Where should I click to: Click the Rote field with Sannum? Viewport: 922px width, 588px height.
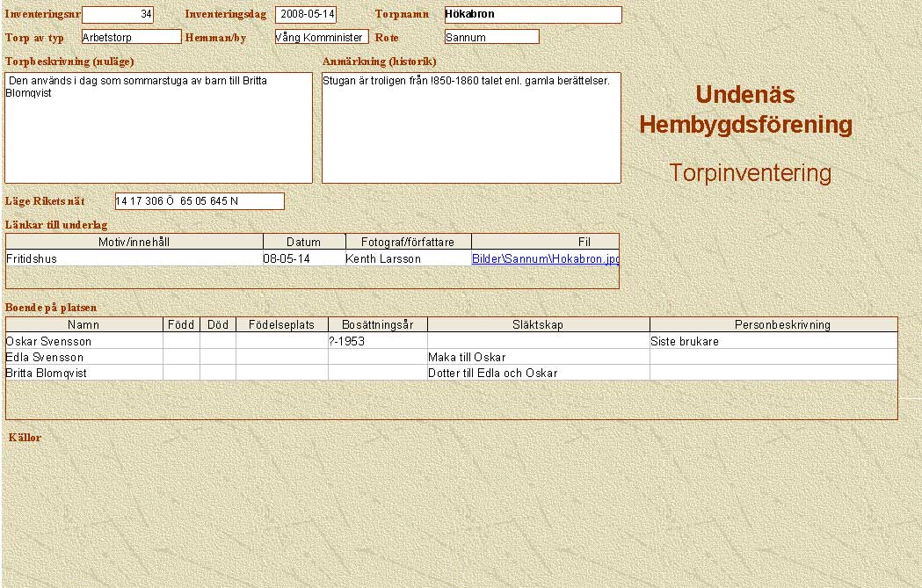(x=491, y=37)
